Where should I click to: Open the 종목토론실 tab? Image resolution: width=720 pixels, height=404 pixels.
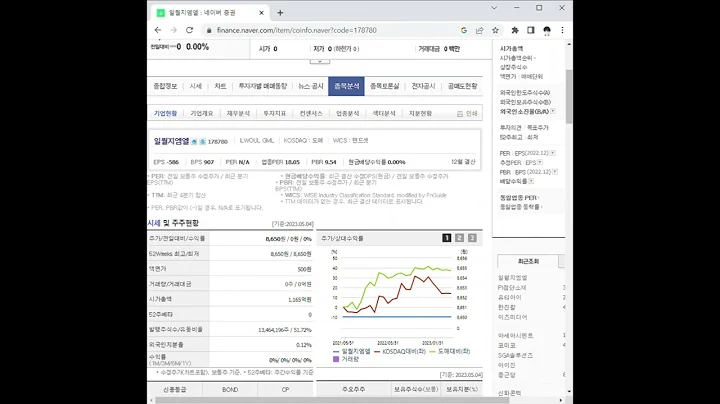point(384,86)
